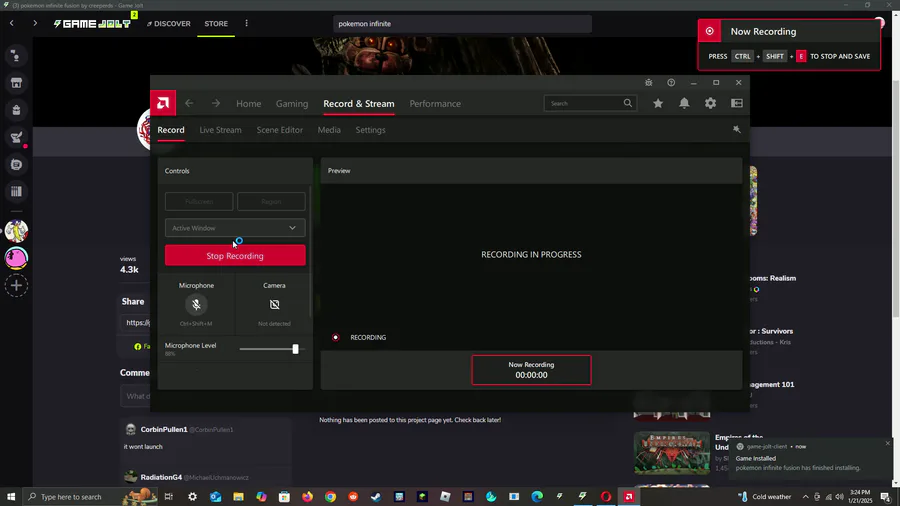
Task: Open AMD Software settings gear
Action: click(x=711, y=103)
